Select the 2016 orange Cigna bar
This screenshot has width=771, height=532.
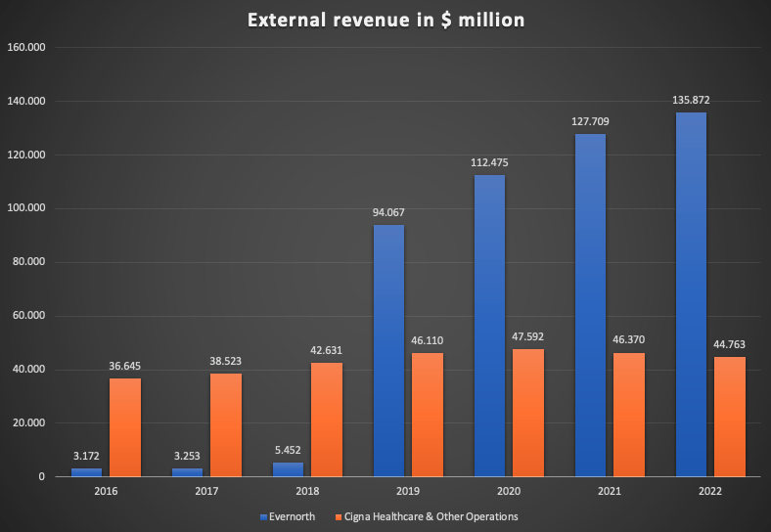click(x=125, y=427)
